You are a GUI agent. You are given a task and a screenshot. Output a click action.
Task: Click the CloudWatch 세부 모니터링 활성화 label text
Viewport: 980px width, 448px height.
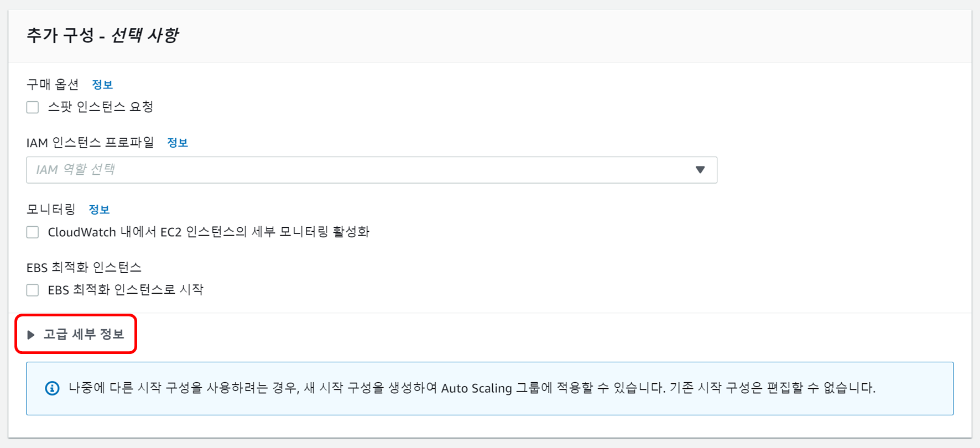tap(208, 232)
